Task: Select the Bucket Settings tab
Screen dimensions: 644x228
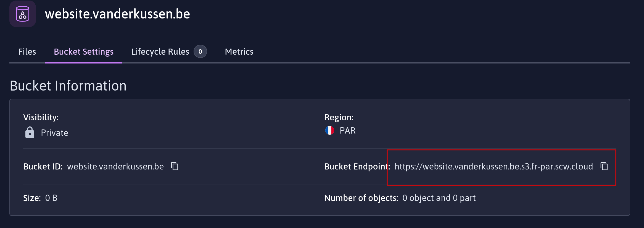Action: [x=84, y=52]
